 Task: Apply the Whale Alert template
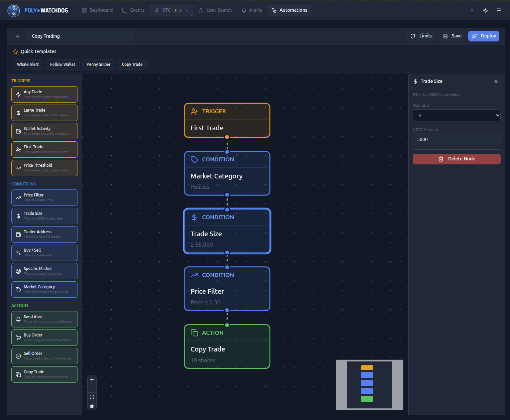click(28, 64)
